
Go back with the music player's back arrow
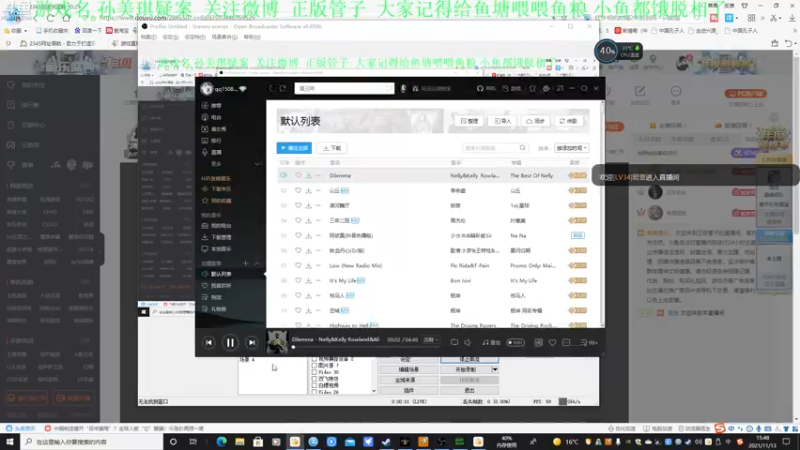[x=271, y=88]
